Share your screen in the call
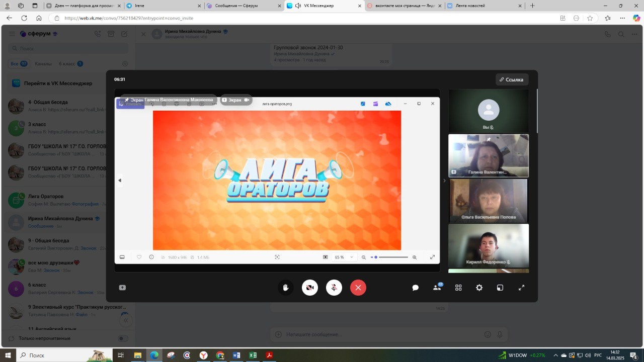Viewport: 644px width, 362px height. pyautogui.click(x=122, y=288)
